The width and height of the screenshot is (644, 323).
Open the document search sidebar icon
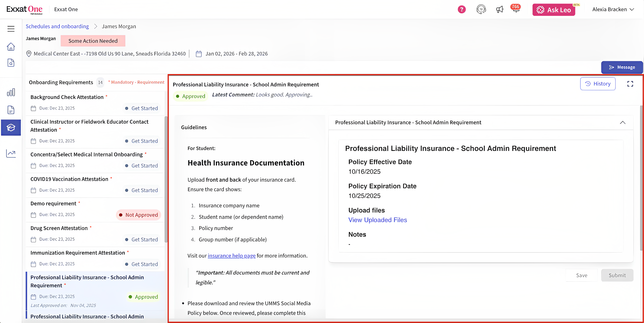[11, 63]
